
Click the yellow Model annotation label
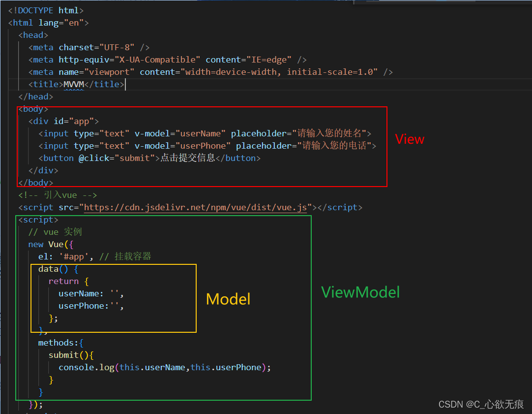coord(228,299)
